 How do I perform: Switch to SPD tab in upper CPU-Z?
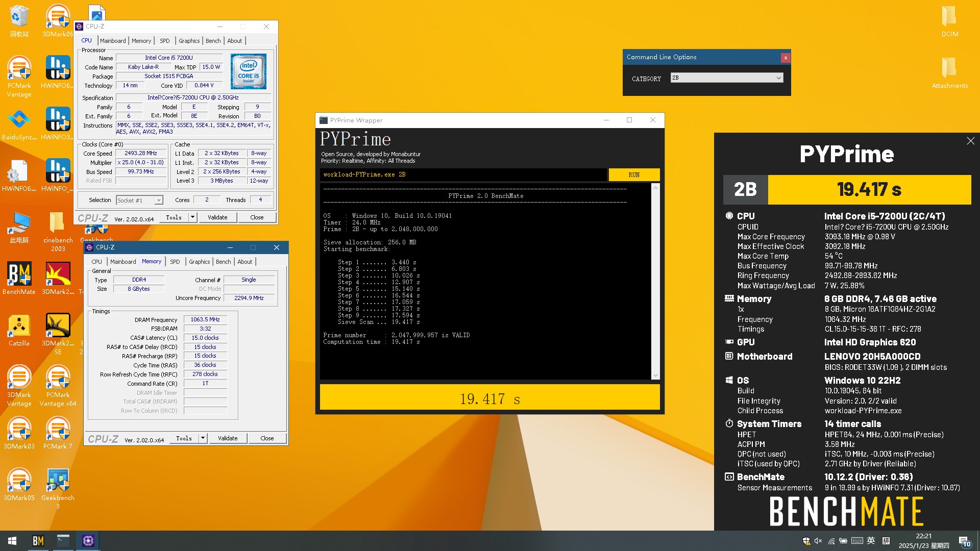tap(164, 41)
